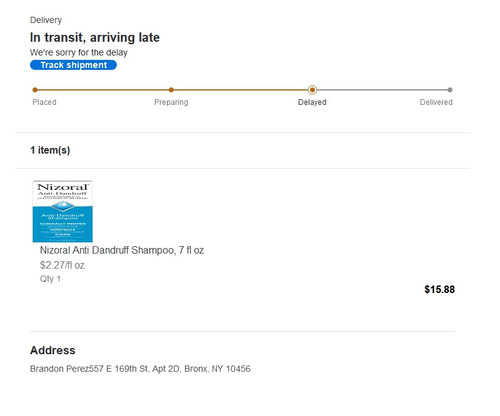The image size is (500, 416).
Task: Select the Delivered progress dot
Action: click(450, 90)
